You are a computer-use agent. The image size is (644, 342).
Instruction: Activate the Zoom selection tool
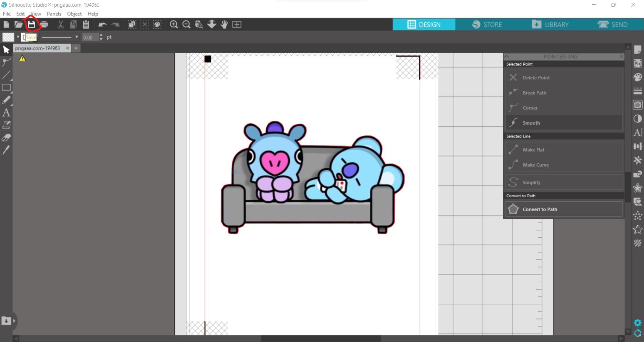pyautogui.click(x=199, y=24)
